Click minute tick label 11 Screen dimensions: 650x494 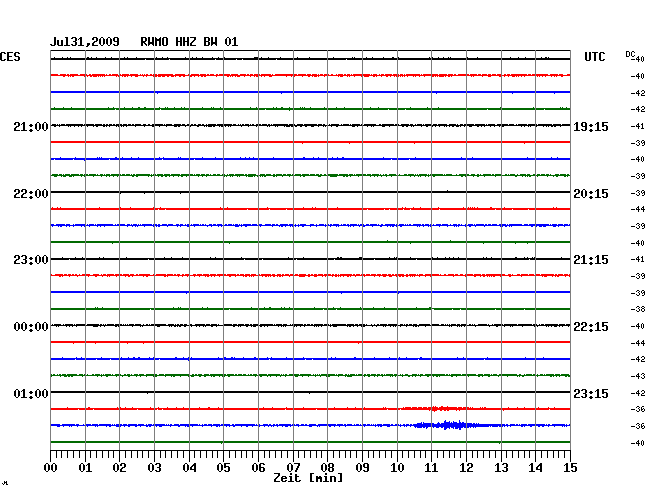click(431, 468)
